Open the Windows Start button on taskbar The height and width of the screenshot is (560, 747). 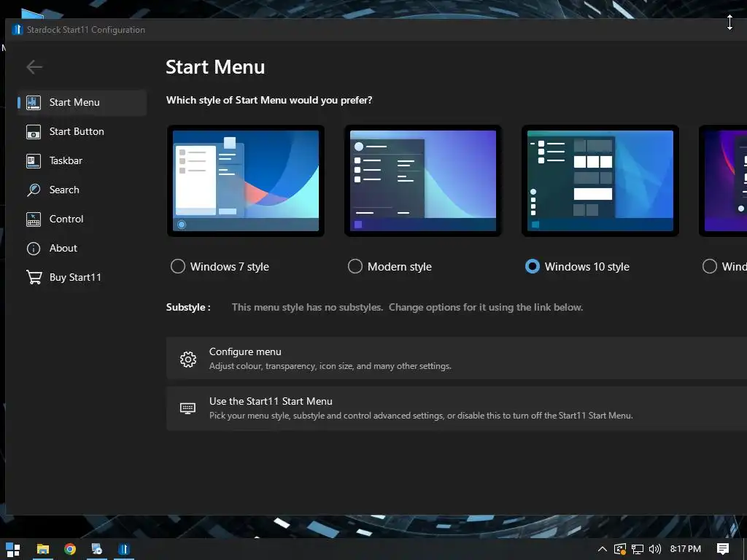click(x=13, y=550)
